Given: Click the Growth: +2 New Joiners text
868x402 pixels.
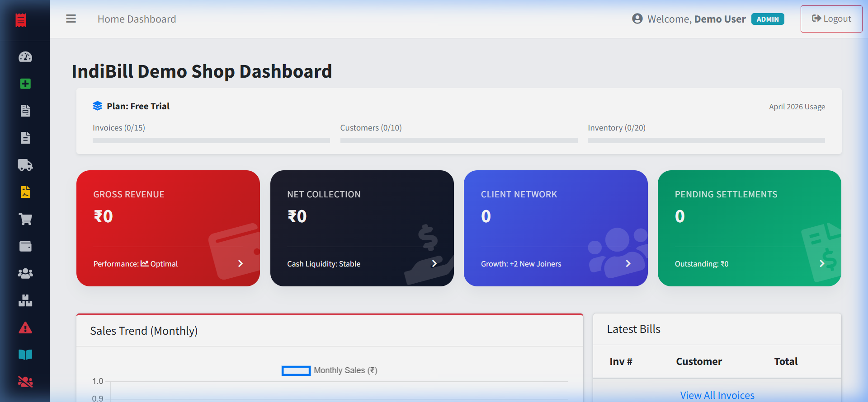Looking at the screenshot, I should tap(521, 264).
